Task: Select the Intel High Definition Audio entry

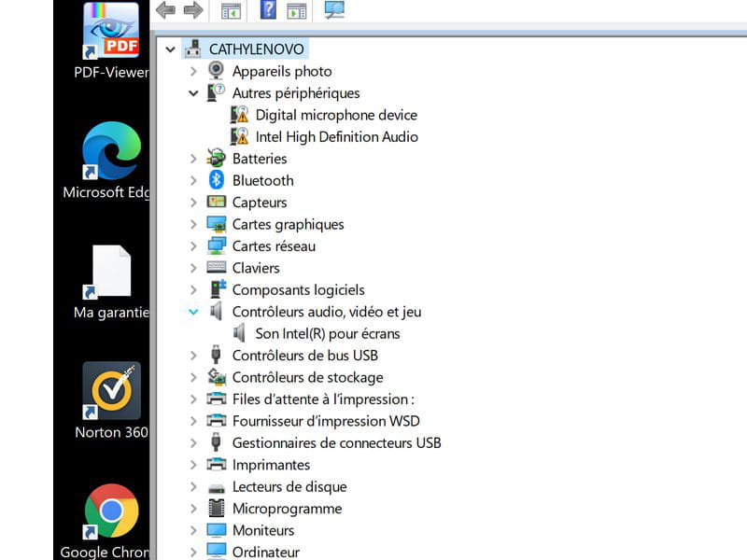Action: pos(337,137)
